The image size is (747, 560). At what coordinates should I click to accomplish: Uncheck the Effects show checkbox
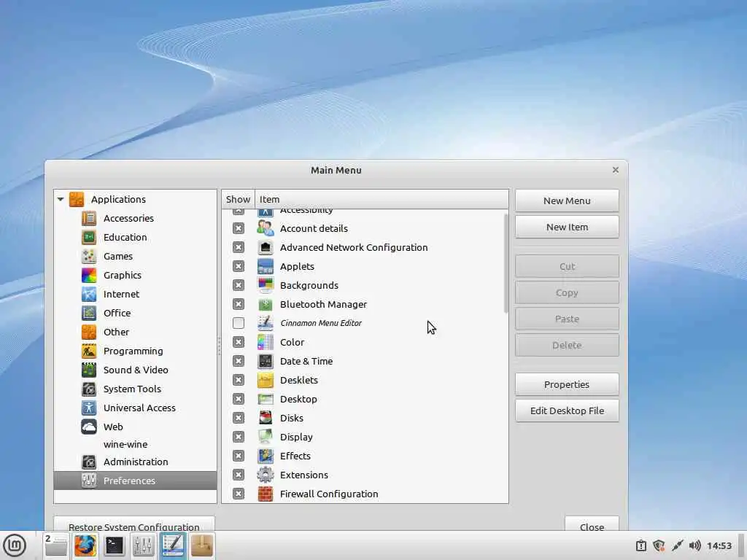coord(239,456)
